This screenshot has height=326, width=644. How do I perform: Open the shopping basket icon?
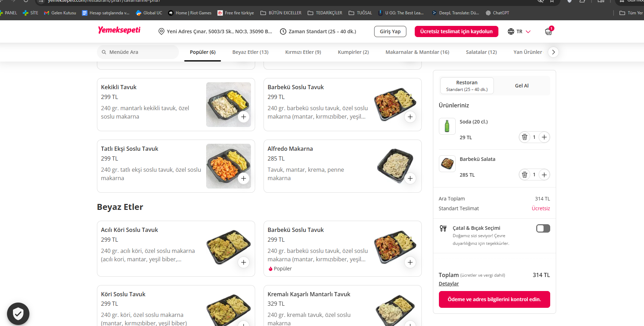548,31
